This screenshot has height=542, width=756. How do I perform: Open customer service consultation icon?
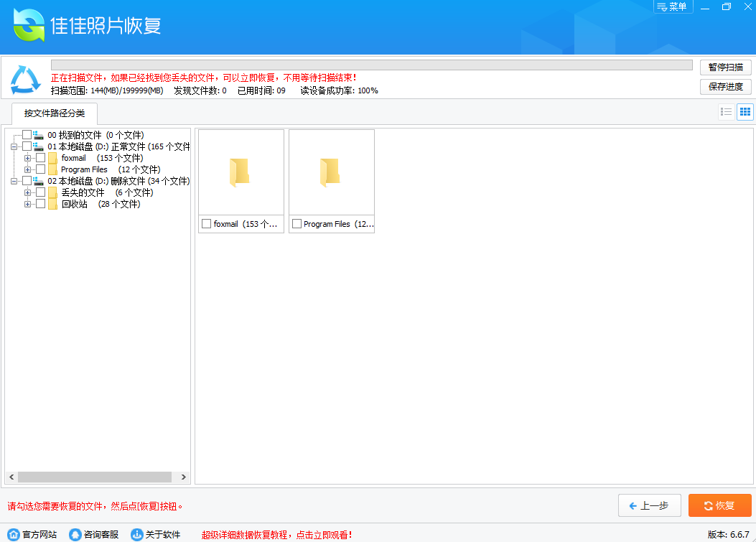click(75, 535)
